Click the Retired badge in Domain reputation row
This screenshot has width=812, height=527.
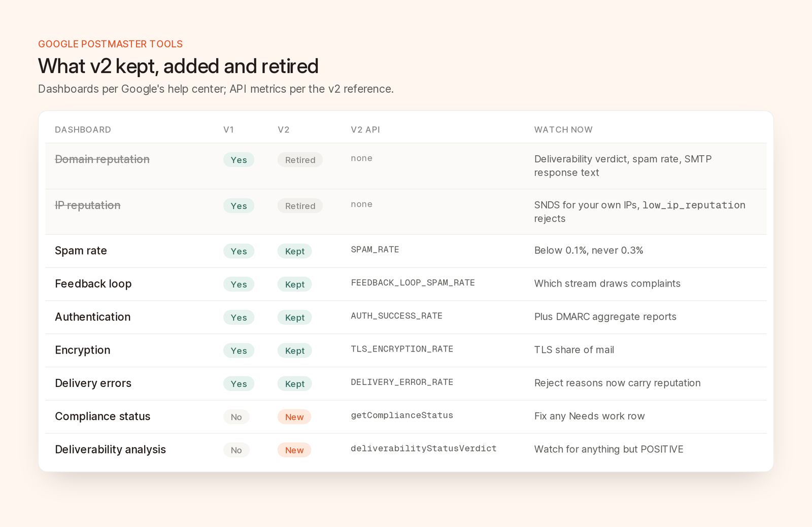click(300, 160)
